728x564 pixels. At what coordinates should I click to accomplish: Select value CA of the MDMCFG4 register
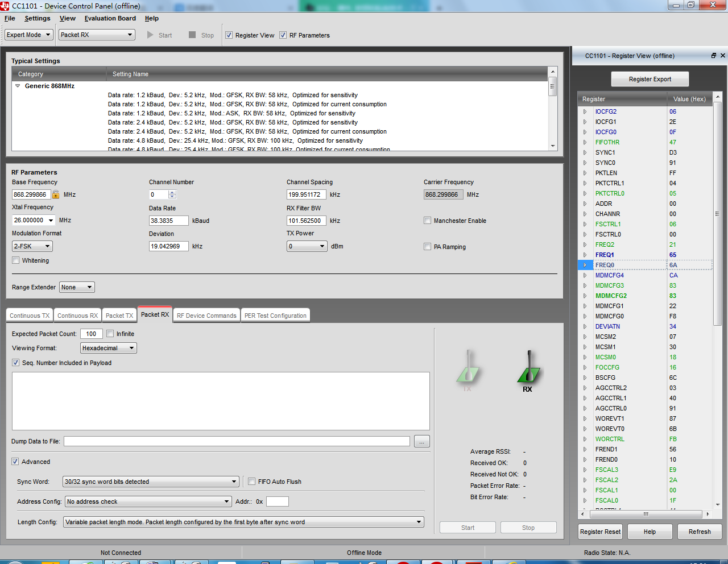pos(673,275)
